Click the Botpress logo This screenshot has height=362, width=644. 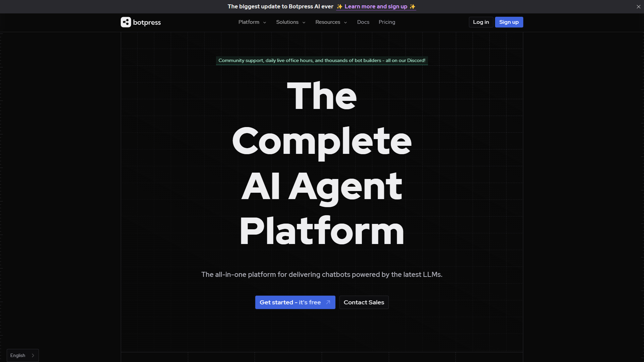[x=140, y=22]
